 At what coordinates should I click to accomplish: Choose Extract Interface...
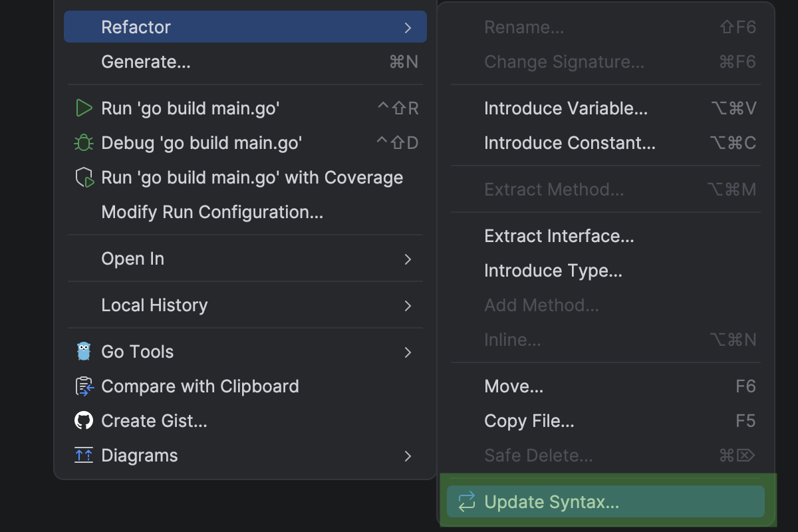point(559,236)
